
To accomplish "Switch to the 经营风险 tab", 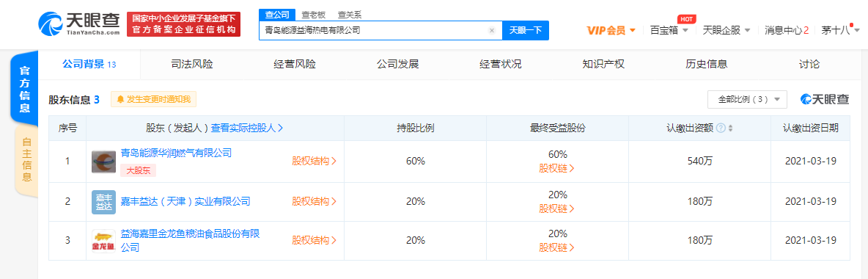I will 295,65.
